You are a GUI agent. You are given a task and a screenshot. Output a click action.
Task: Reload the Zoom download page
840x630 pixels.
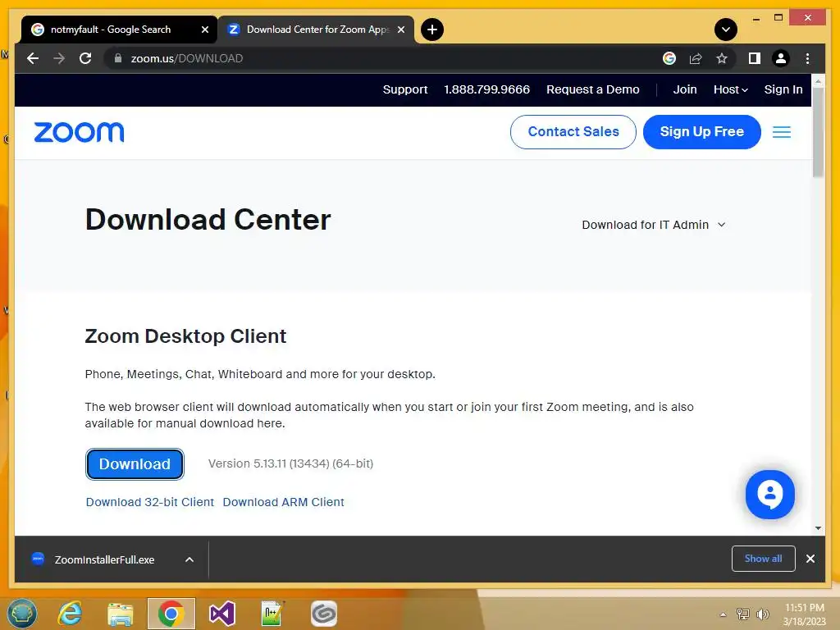pyautogui.click(x=85, y=58)
